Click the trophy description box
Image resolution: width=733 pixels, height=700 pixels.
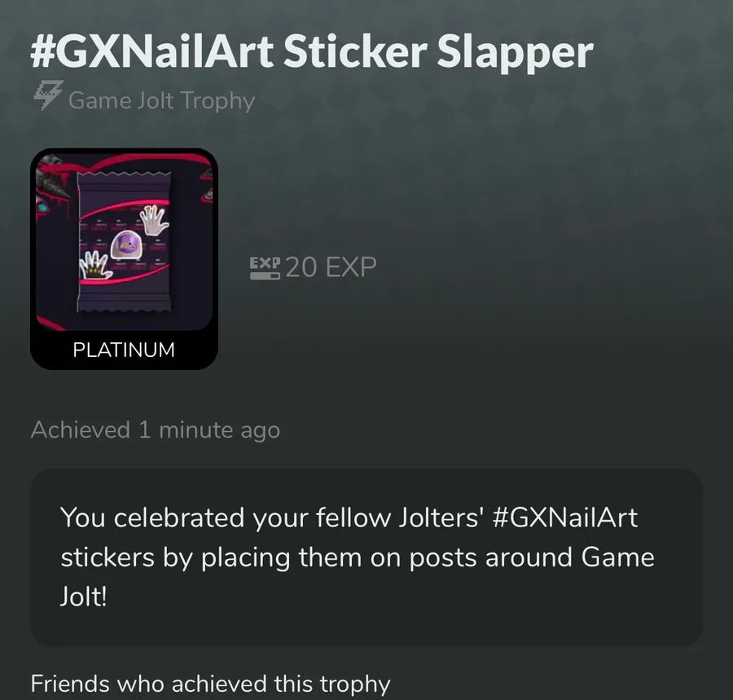click(366, 558)
